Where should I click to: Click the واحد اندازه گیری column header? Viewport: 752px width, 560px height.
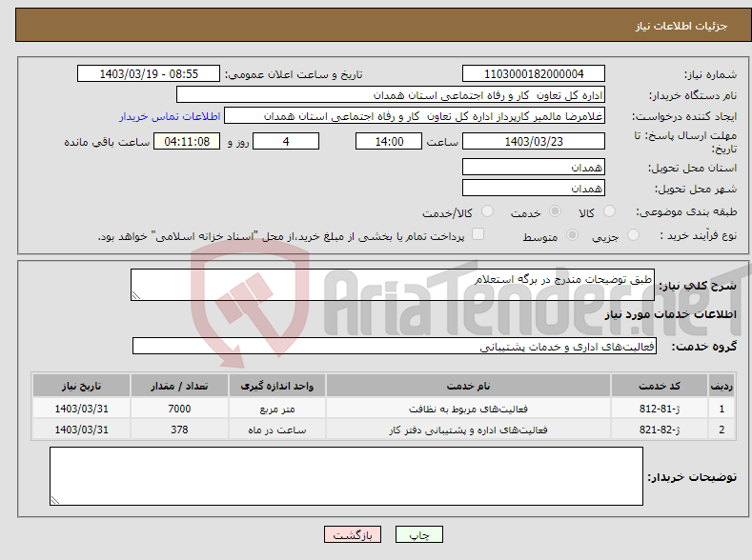click(277, 386)
